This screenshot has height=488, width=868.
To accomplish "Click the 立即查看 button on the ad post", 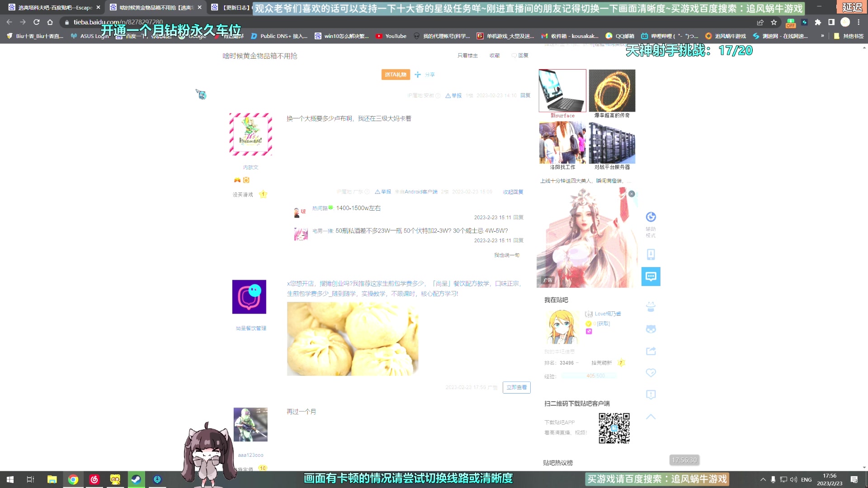I will tap(516, 387).
